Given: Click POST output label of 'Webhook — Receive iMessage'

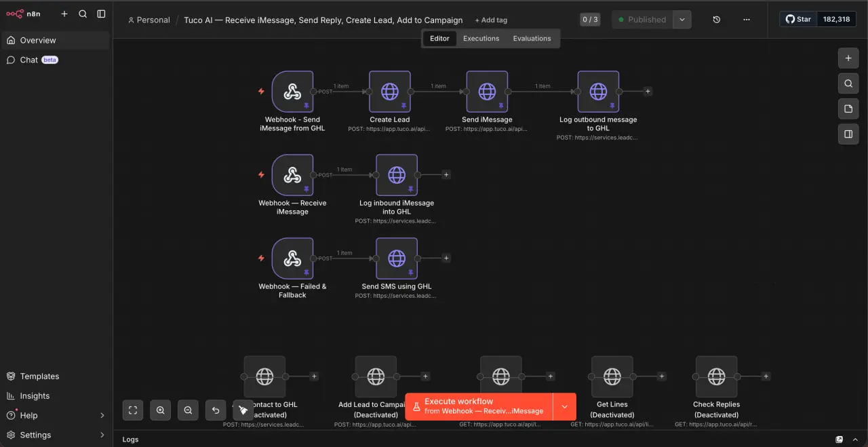Looking at the screenshot, I should (325, 175).
